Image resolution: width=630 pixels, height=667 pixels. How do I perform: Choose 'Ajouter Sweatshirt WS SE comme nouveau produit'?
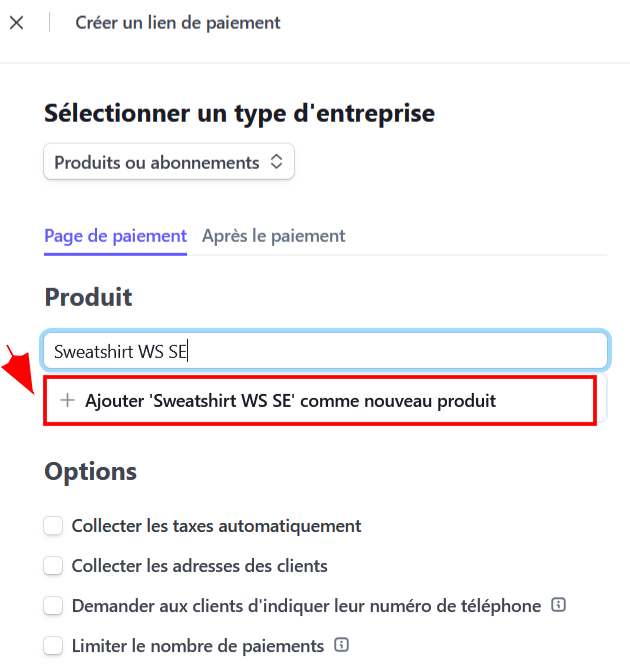pyautogui.click(x=320, y=400)
